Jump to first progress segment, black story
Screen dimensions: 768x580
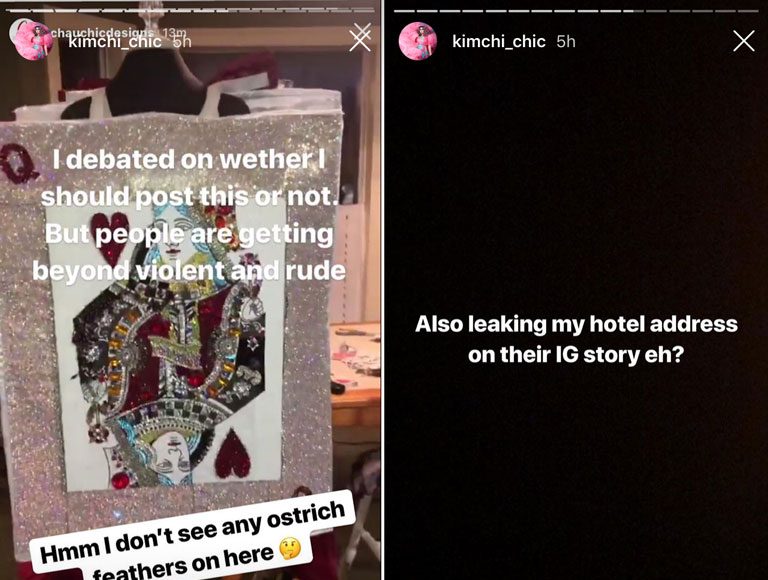coord(405,11)
